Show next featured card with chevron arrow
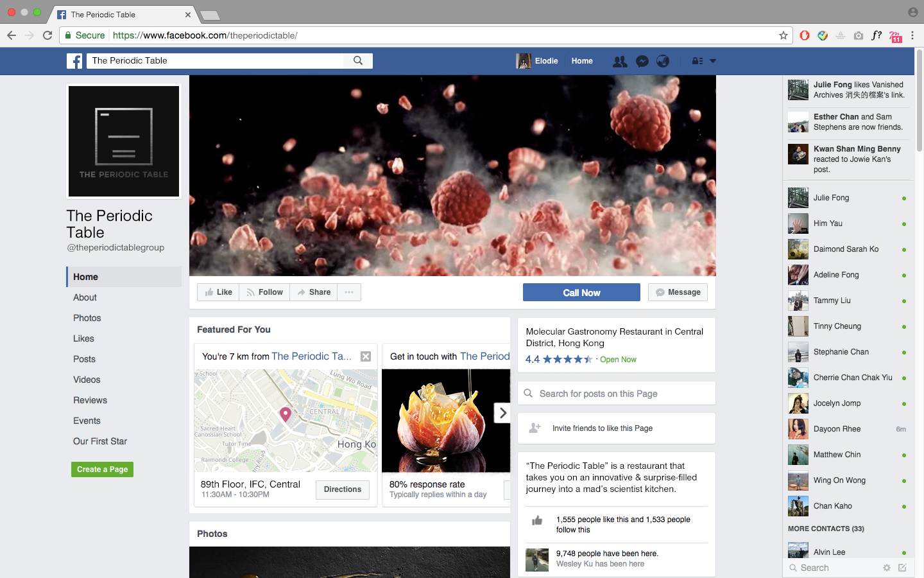924x578 pixels. click(x=502, y=413)
